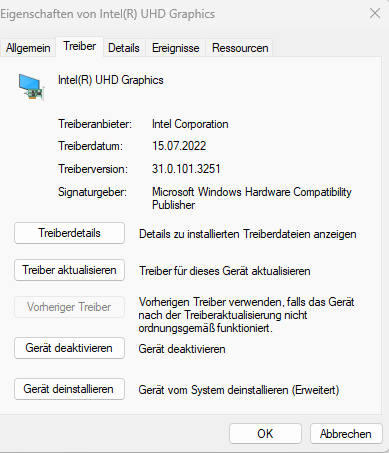389x453 pixels.
Task: Cancel with the Abbrechen button
Action: [x=346, y=434]
